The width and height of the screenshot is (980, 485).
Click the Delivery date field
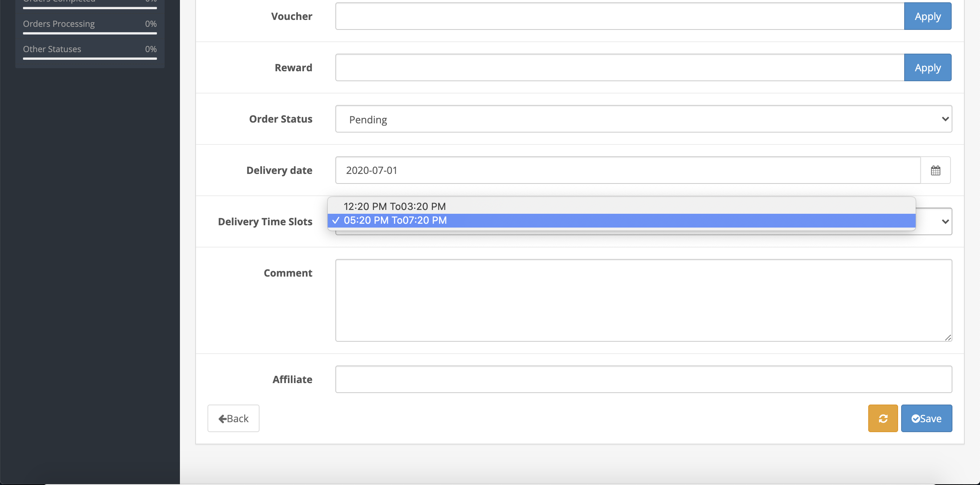(x=628, y=170)
